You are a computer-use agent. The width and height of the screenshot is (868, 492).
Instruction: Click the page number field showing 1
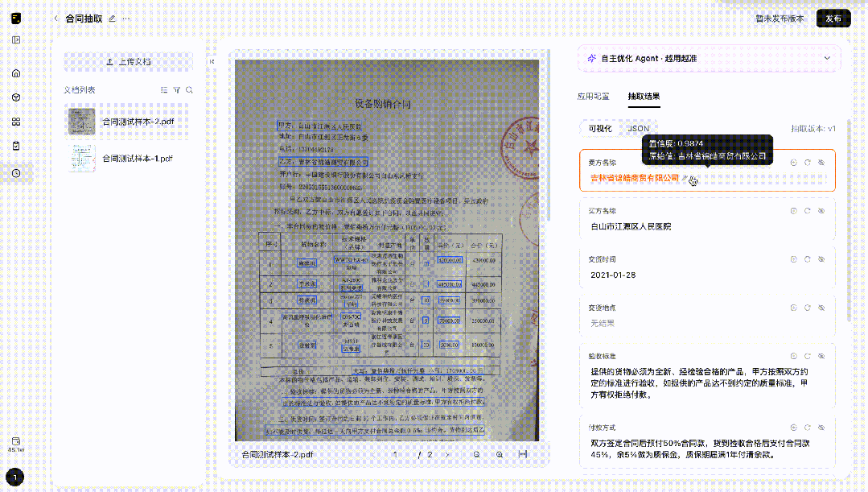395,454
